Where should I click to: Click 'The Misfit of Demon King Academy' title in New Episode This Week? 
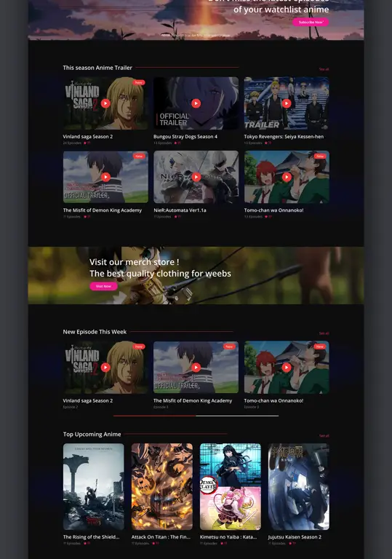tap(193, 401)
